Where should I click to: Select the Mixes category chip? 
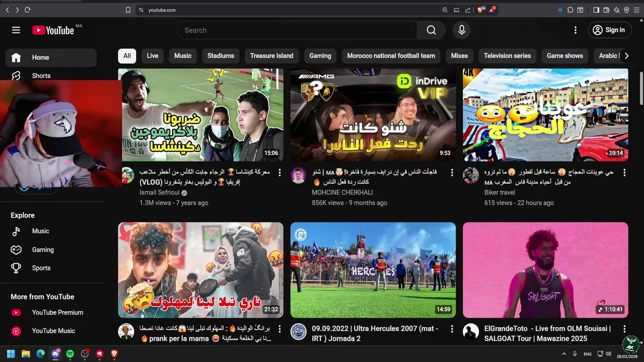[459, 56]
